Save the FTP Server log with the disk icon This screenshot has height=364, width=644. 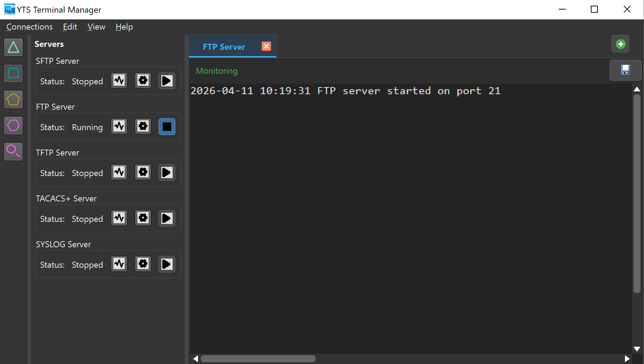[x=625, y=70]
